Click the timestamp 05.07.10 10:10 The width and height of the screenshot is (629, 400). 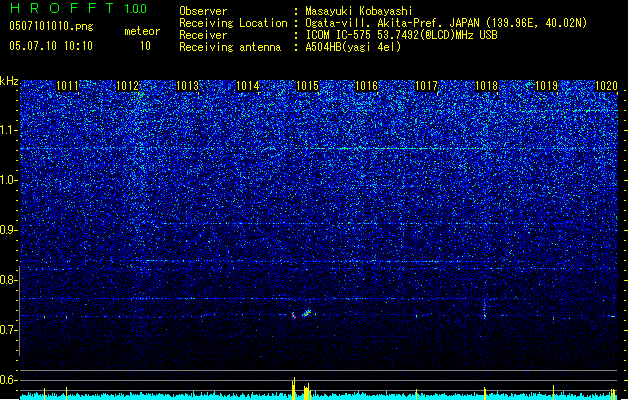51,46
